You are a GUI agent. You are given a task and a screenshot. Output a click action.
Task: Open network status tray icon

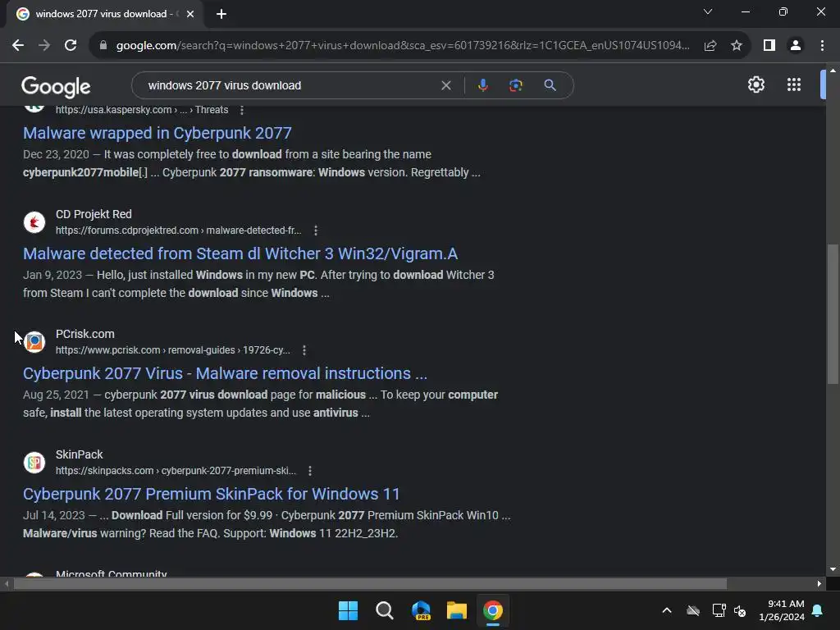coord(719,610)
